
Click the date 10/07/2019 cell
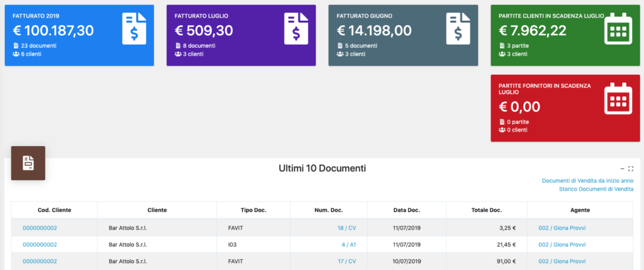click(x=407, y=261)
